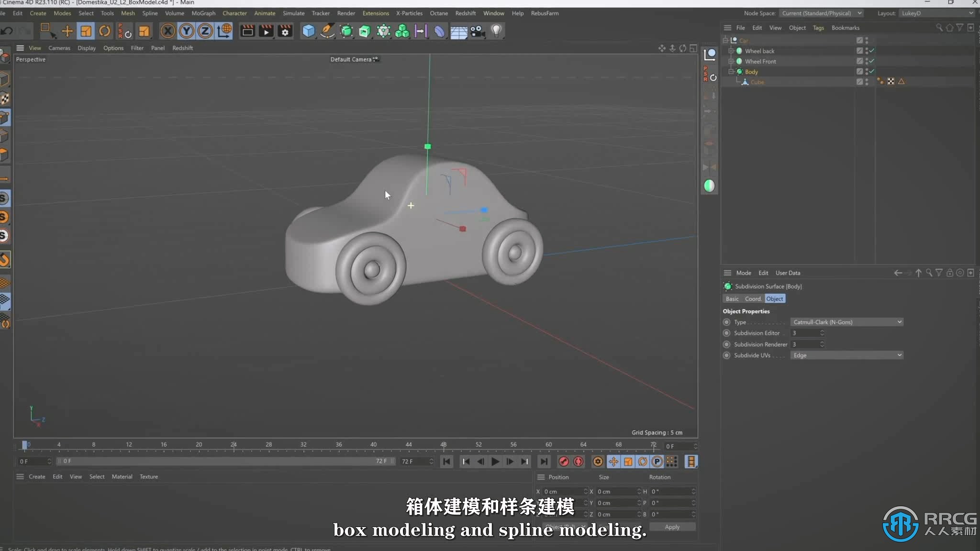Switch to the Coord tab
Image resolution: width=980 pixels, height=551 pixels.
click(753, 298)
